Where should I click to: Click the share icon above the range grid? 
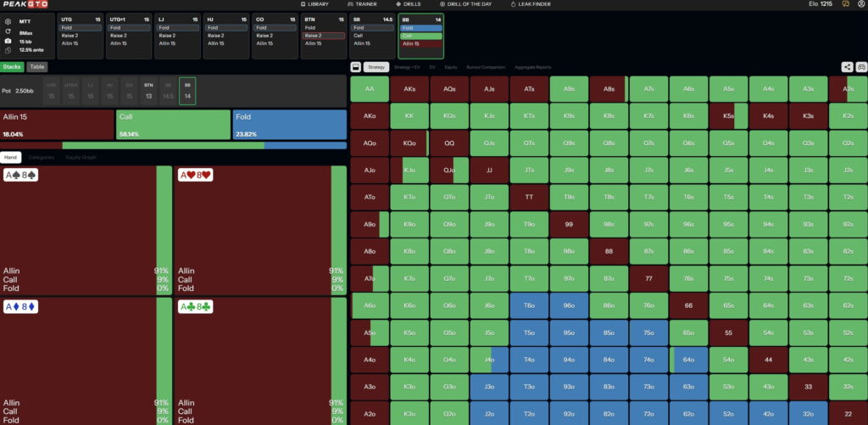(847, 66)
